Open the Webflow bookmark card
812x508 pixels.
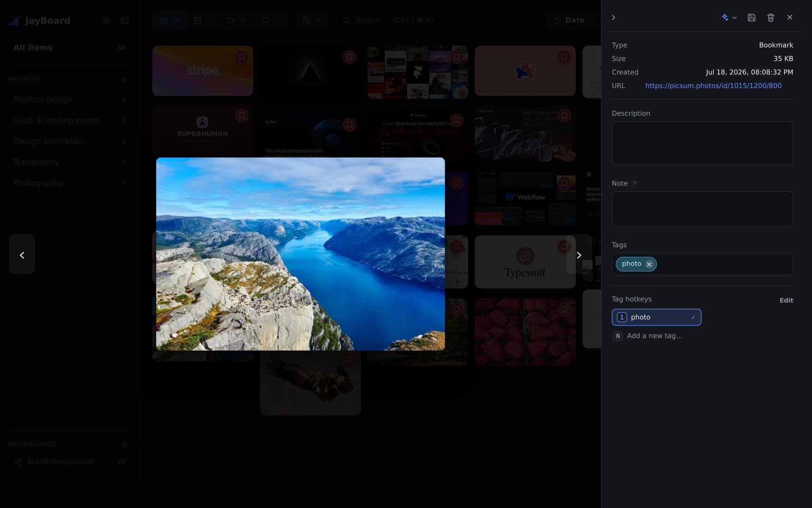[525, 198]
